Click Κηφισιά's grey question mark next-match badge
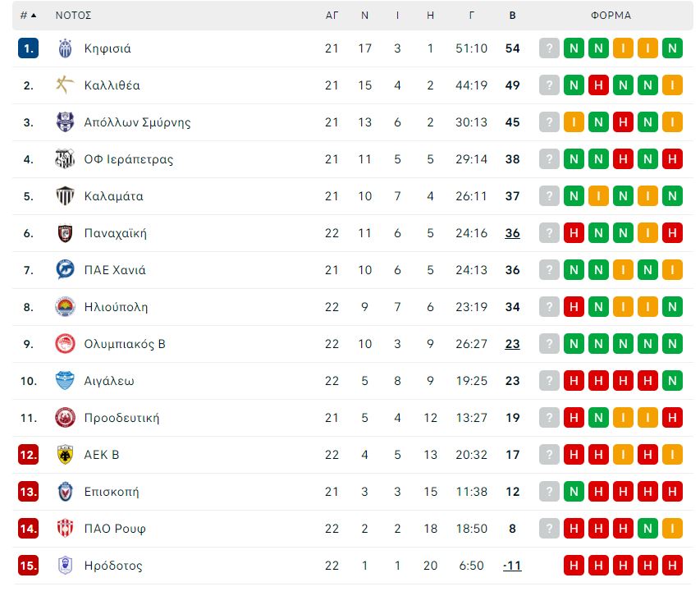The width and height of the screenshot is (700, 596). tap(549, 48)
